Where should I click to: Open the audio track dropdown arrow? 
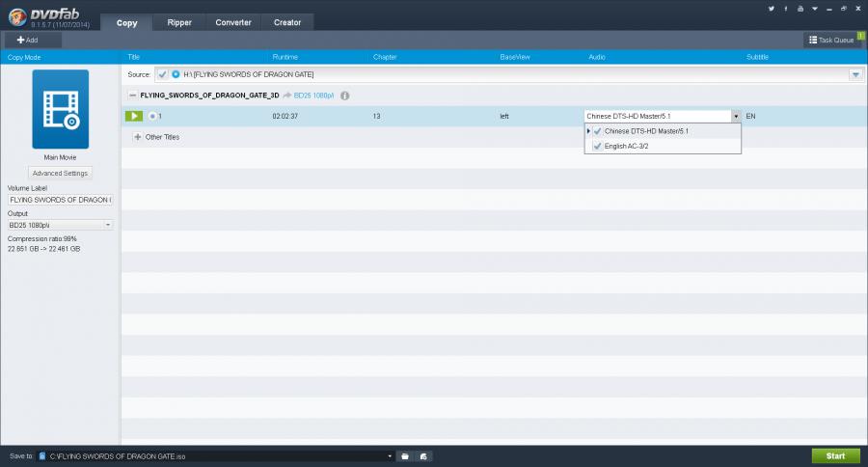pos(736,117)
